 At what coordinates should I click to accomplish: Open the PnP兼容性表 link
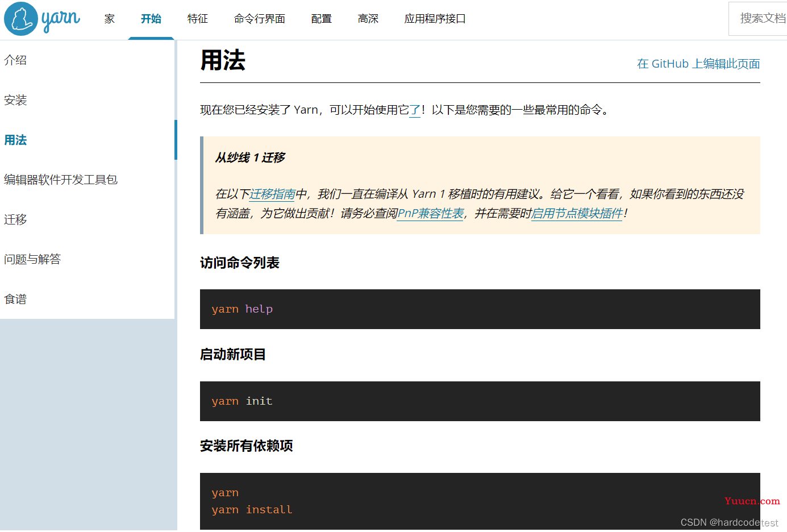[431, 214]
